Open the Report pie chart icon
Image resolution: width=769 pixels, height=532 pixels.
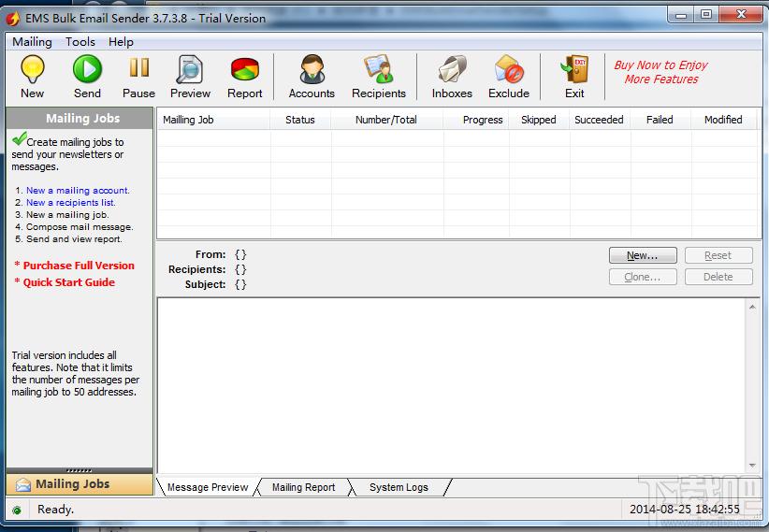[245, 69]
